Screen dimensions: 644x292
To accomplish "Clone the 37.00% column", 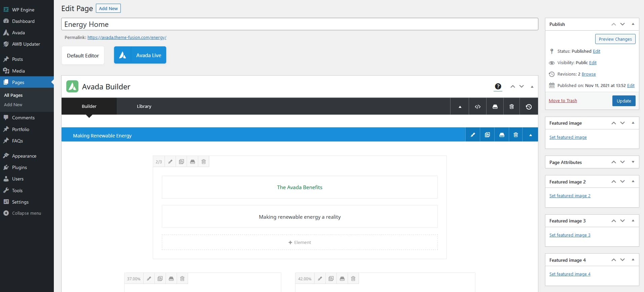I will point(160,279).
